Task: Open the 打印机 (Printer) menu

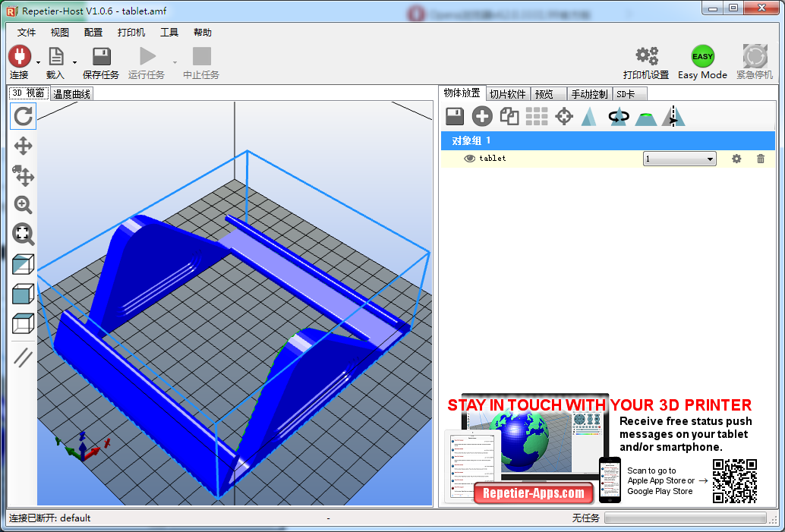Action: point(131,33)
